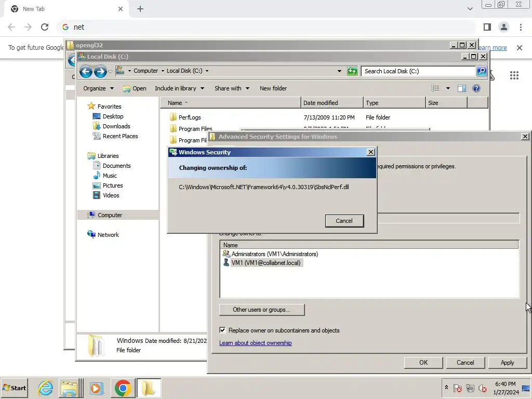This screenshot has height=399, width=532.
Task: Open Recent Places in navigation pane
Action: click(115, 136)
